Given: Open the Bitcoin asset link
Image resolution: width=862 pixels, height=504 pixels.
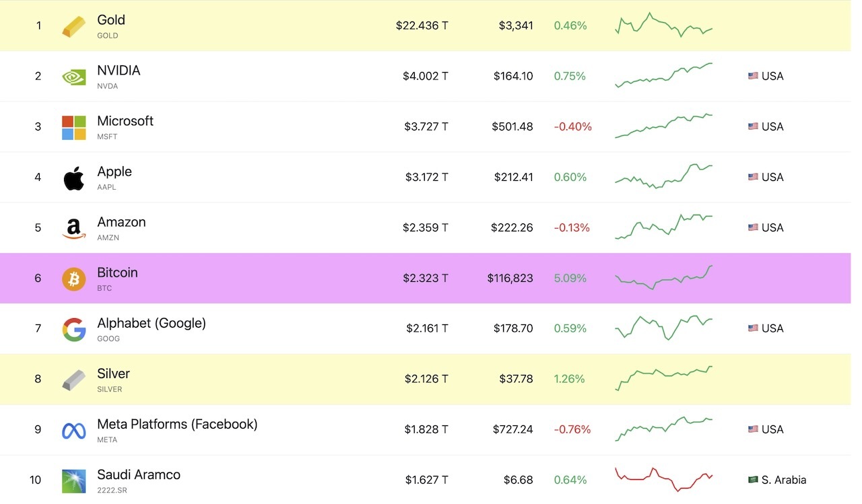Looking at the screenshot, I should pos(117,273).
